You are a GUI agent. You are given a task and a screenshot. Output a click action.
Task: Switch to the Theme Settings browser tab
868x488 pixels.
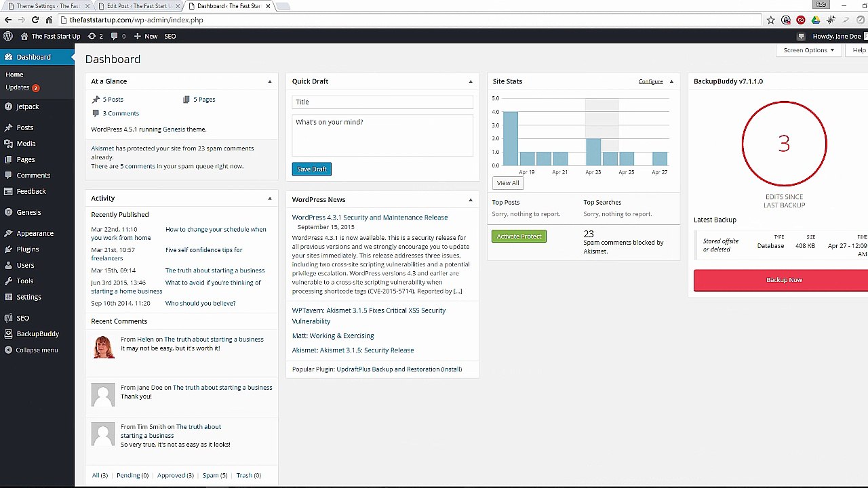click(47, 6)
